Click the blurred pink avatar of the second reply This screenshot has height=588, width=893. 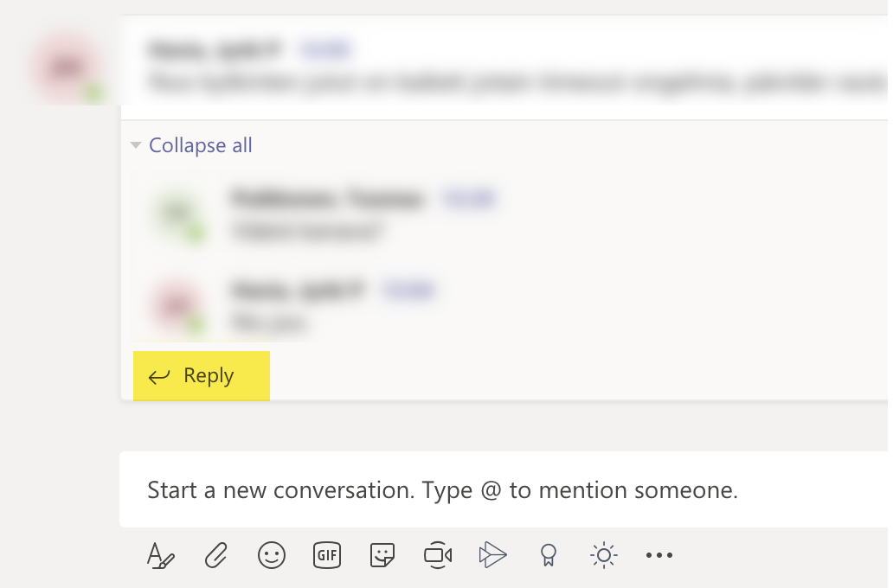(177, 306)
